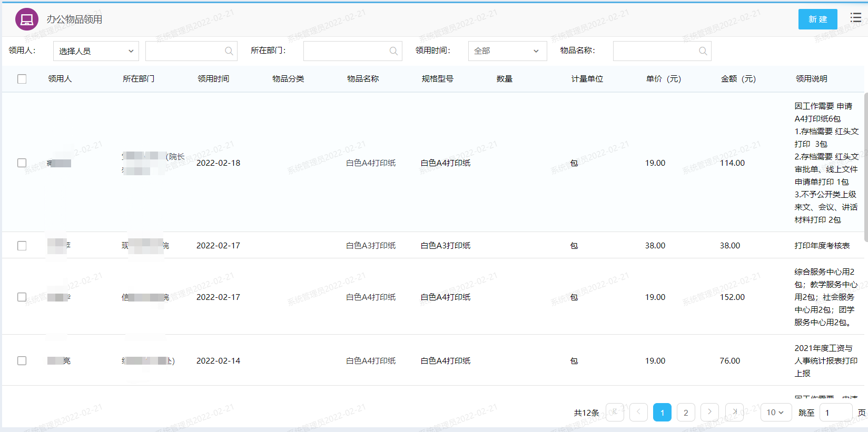
Task: Click the 打印年度考核表 description text
Action: pyautogui.click(x=822, y=246)
